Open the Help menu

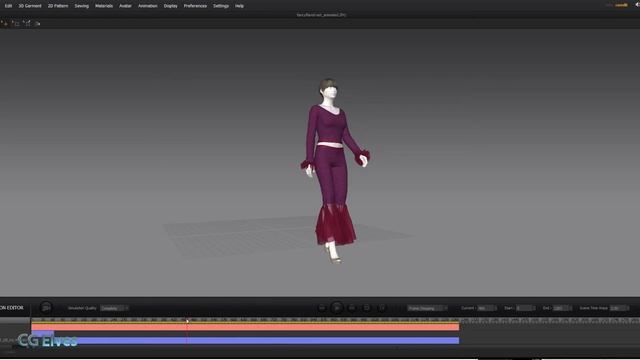click(x=239, y=6)
